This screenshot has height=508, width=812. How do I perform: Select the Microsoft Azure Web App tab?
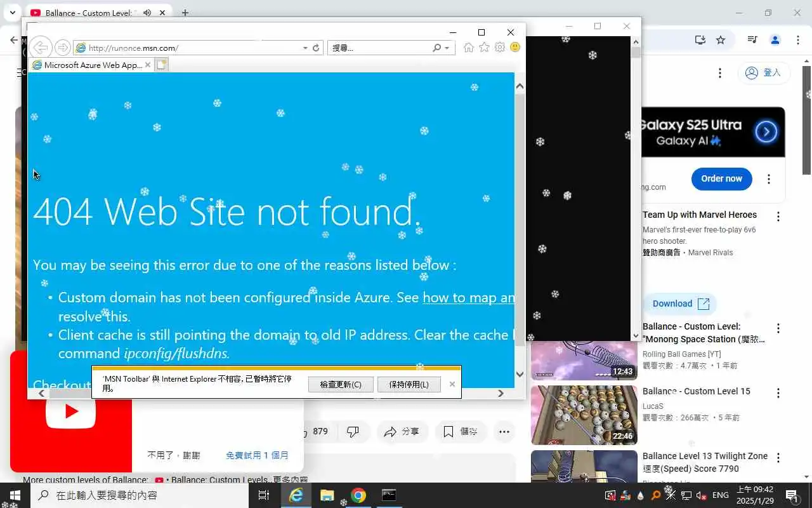click(x=91, y=65)
